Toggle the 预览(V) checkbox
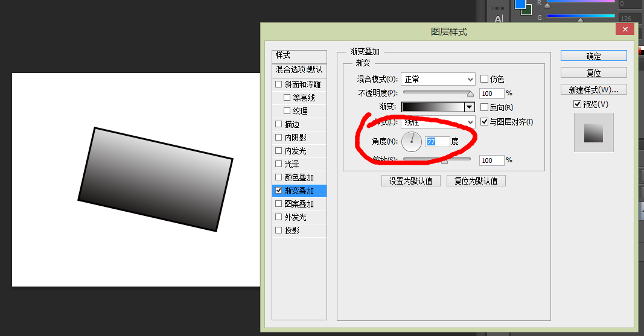The image size is (644, 336). 577,104
